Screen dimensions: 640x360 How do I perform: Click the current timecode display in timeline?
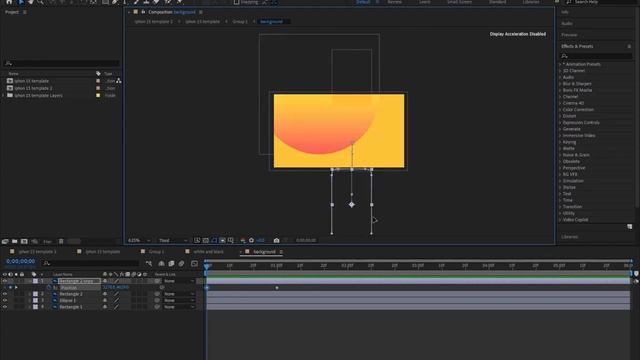pyautogui.click(x=20, y=261)
